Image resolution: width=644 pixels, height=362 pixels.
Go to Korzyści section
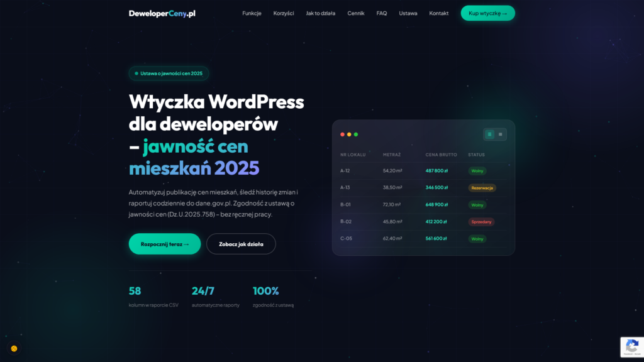tap(284, 13)
